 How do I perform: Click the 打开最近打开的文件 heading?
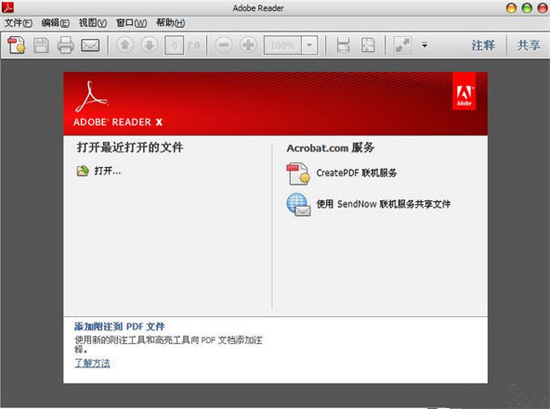click(x=130, y=147)
